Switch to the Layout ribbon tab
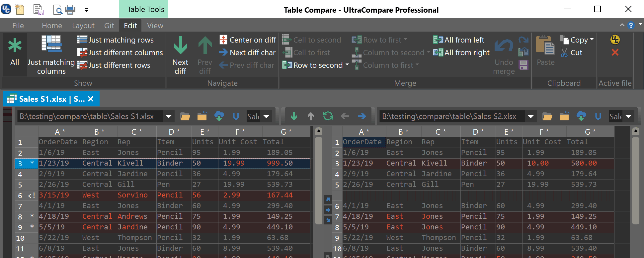 [83, 26]
